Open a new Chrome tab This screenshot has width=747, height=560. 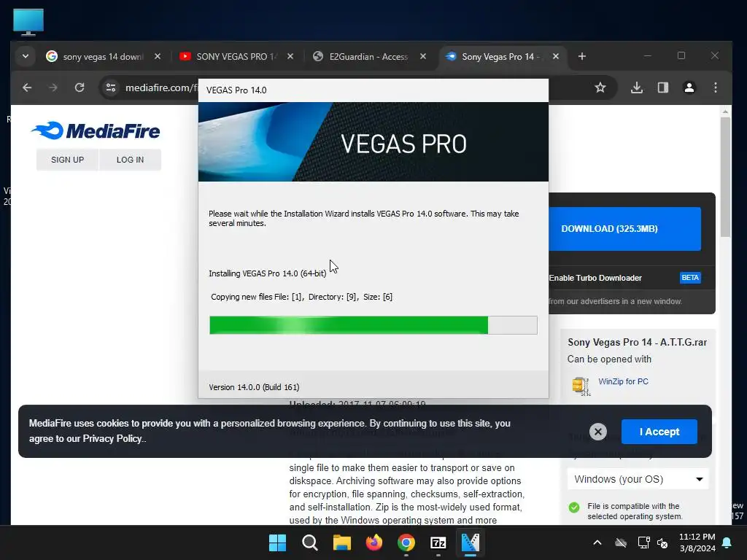coord(581,57)
